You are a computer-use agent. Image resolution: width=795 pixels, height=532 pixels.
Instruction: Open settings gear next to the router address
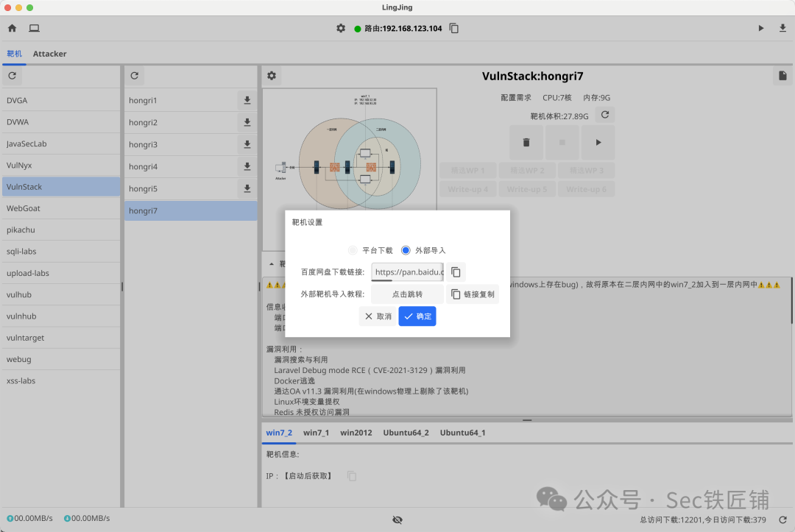click(x=340, y=27)
